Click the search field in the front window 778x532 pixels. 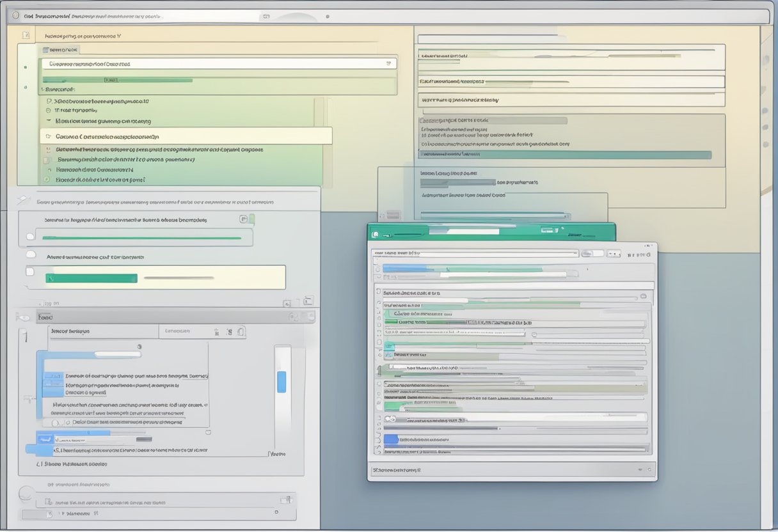475,253
